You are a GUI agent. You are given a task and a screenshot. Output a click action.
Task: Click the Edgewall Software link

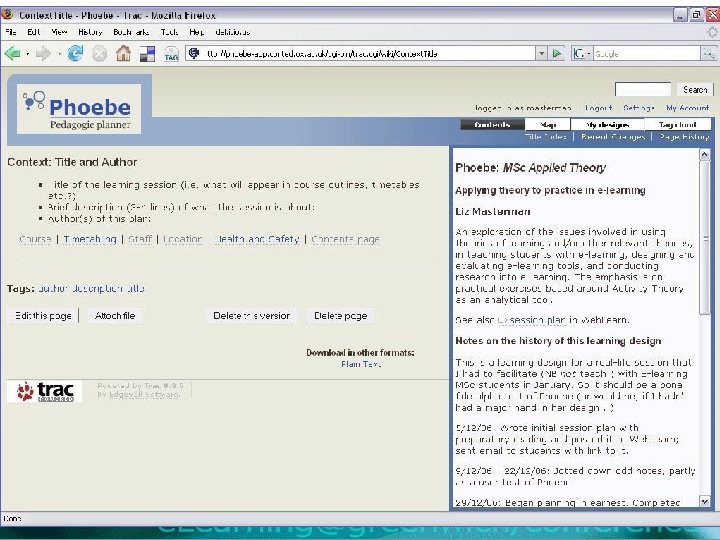click(144, 394)
